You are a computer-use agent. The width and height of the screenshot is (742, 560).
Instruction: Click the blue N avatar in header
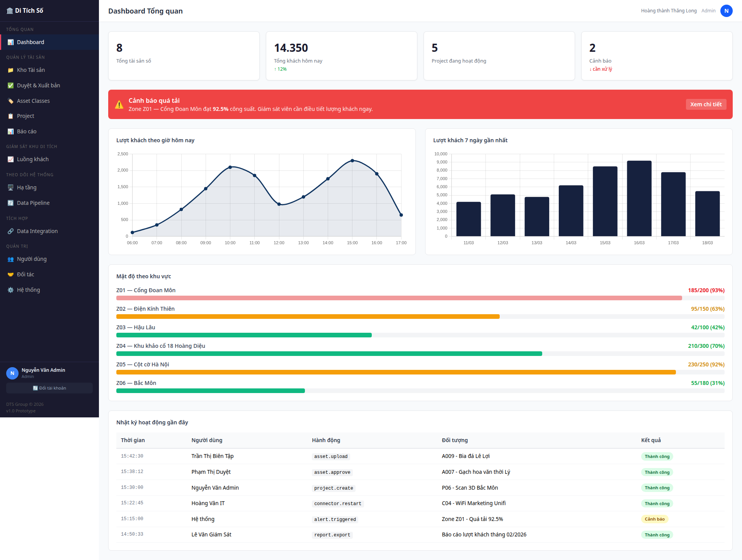pos(726,11)
